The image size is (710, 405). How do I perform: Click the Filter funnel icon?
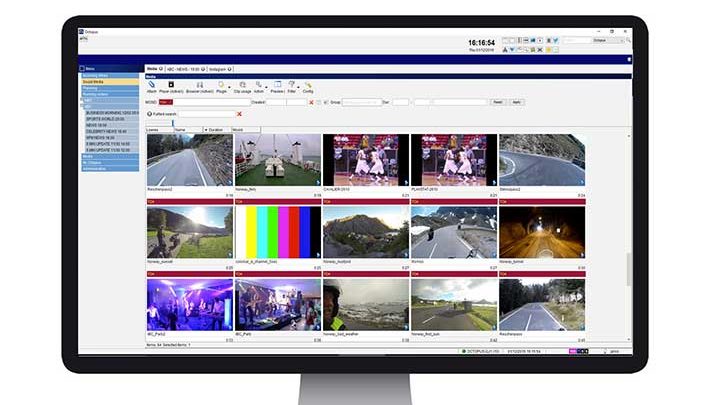(293, 86)
